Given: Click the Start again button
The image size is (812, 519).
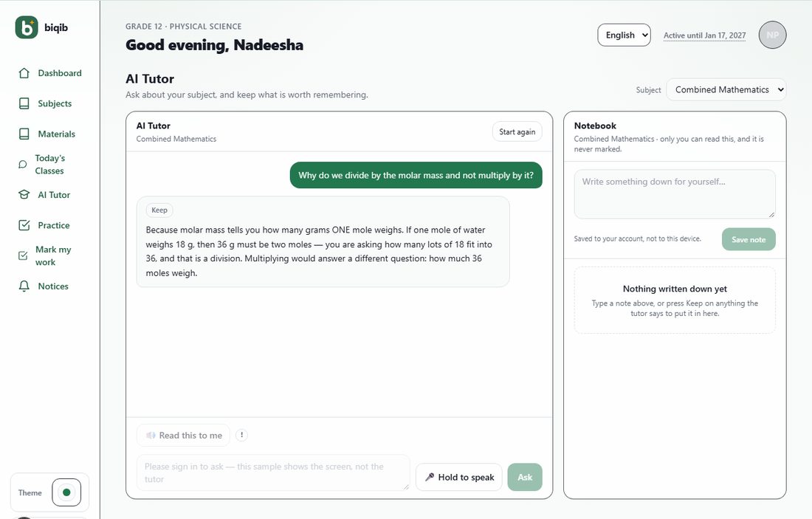Looking at the screenshot, I should click(x=517, y=131).
